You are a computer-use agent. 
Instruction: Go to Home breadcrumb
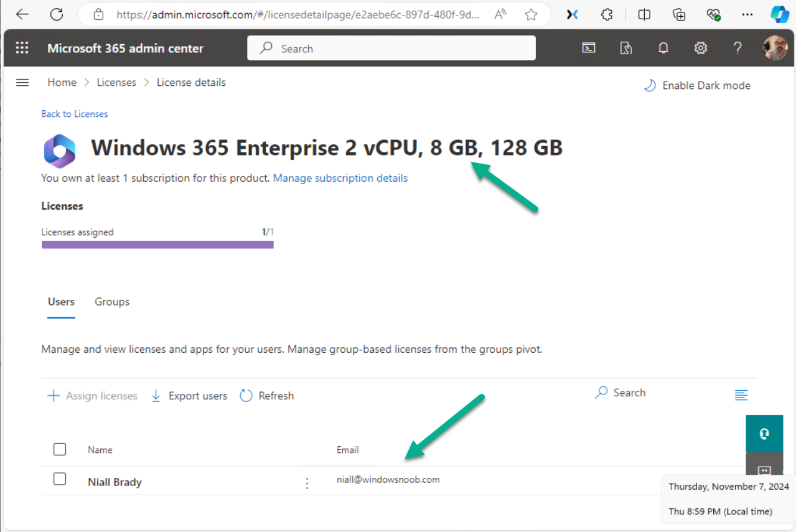click(x=62, y=82)
